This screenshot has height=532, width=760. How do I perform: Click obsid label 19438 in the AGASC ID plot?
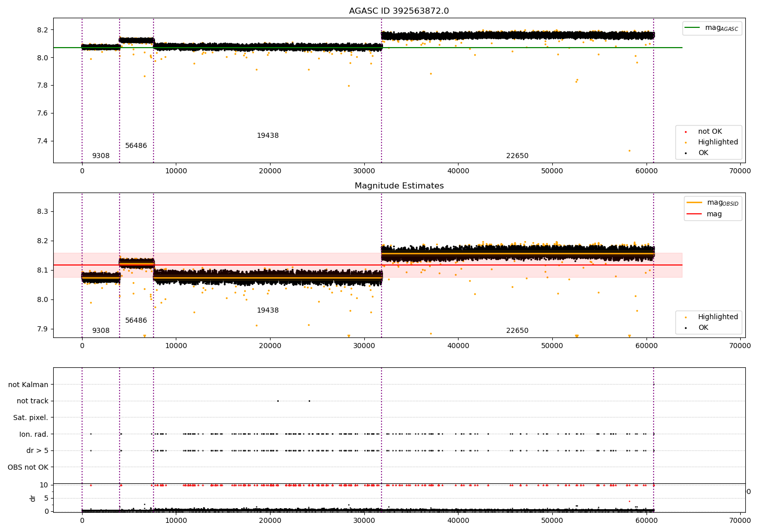[x=268, y=136]
